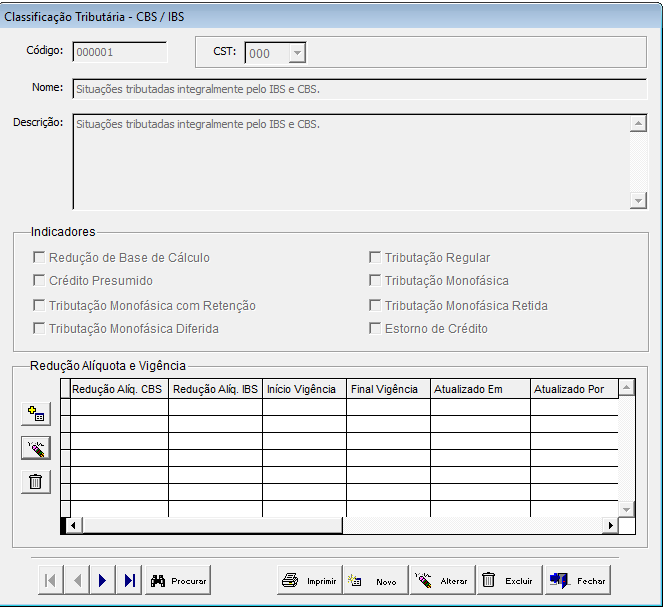Open search with the Procurar button
The image size is (667, 611).
coord(178,580)
